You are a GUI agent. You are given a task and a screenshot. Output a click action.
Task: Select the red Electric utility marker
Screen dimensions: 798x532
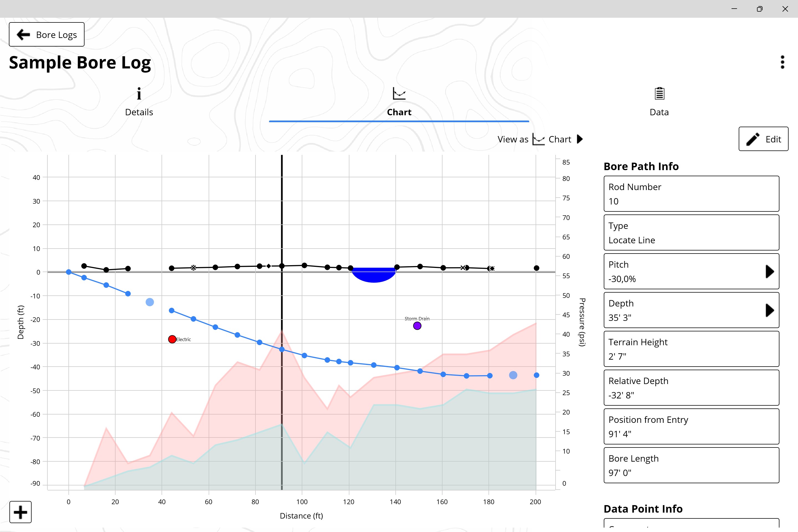coord(172,339)
